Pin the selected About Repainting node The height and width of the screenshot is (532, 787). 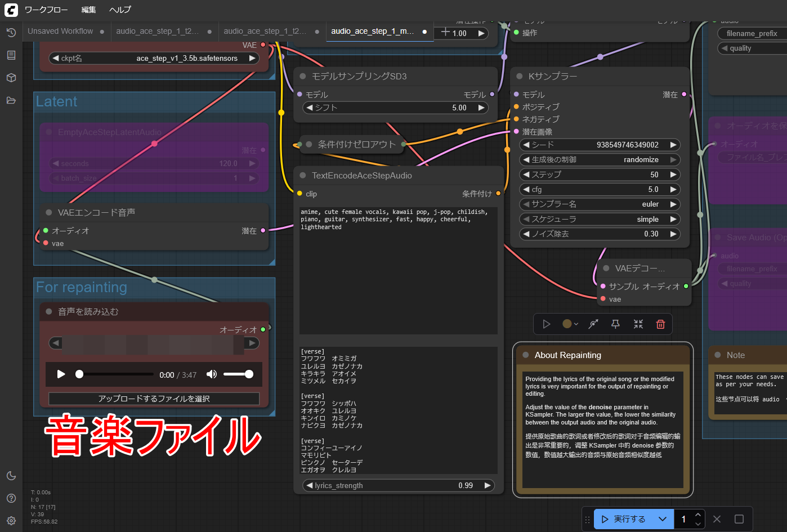[x=616, y=324]
